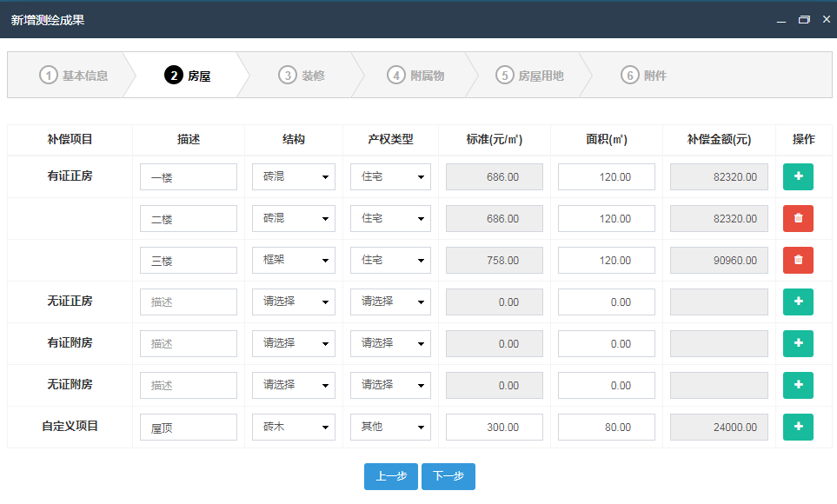Screen dimensions: 837x504
Task: Edit the 二楼 description field
Action: [189, 218]
